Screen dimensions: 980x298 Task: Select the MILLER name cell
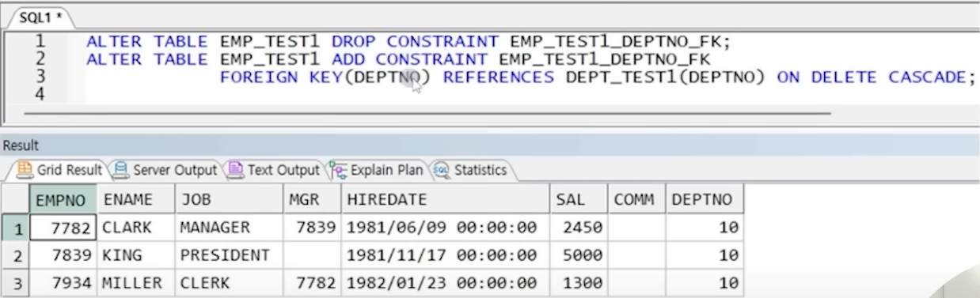tap(135, 283)
